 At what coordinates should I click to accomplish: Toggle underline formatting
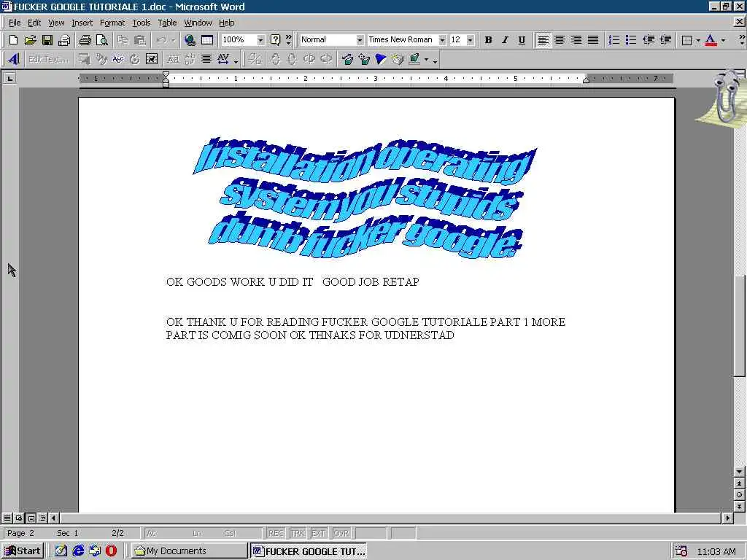point(522,40)
